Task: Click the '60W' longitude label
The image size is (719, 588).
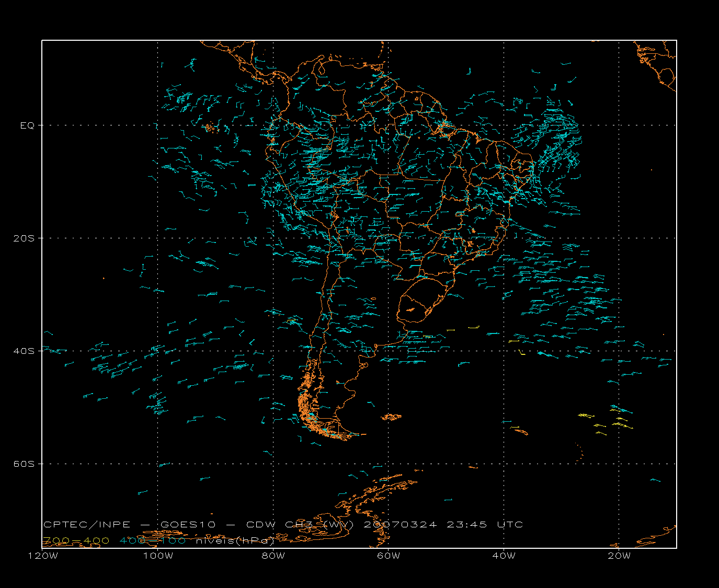Action: (x=389, y=556)
